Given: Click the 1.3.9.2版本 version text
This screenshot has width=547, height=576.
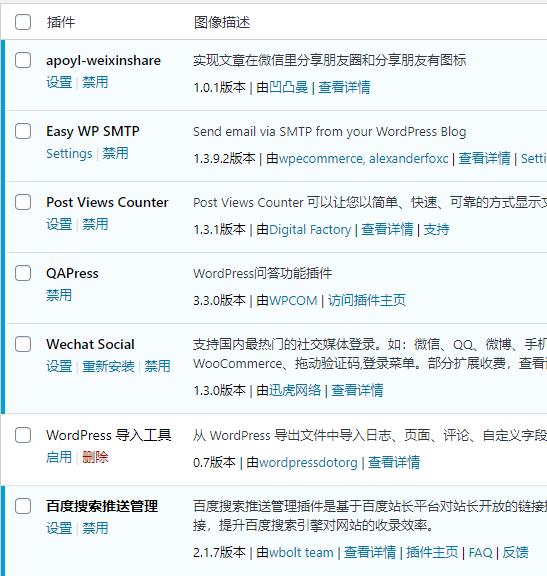Looking at the screenshot, I should (x=224, y=158).
